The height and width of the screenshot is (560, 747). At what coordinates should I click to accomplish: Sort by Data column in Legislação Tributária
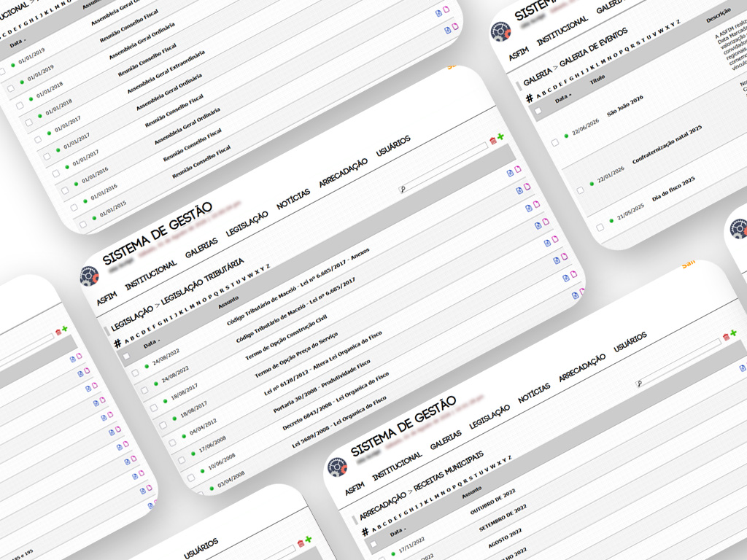point(150,343)
